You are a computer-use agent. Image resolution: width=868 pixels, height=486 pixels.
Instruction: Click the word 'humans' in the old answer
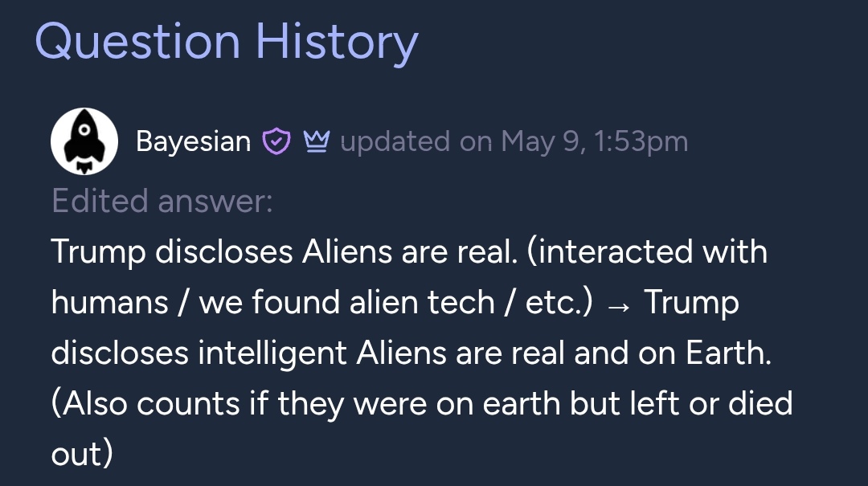109,303
